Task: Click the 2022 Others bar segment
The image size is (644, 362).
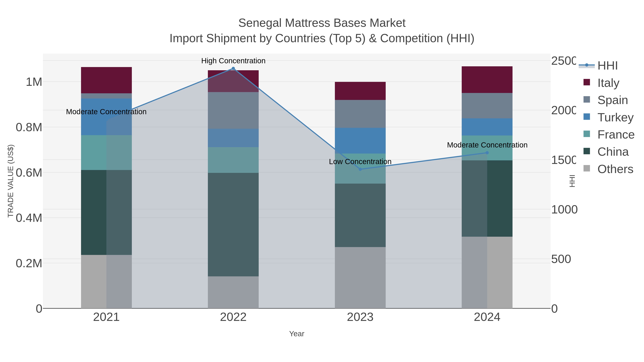Action: pos(233,292)
